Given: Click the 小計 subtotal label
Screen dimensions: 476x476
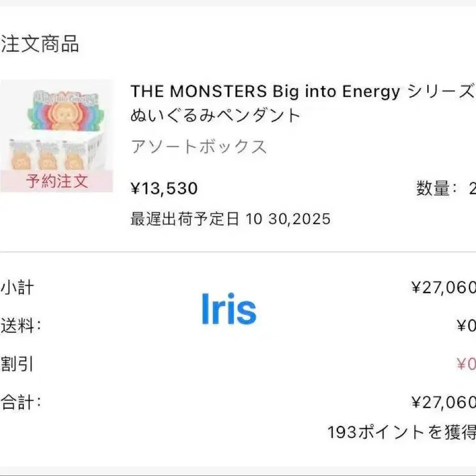Looking at the screenshot, I should click(x=17, y=287).
